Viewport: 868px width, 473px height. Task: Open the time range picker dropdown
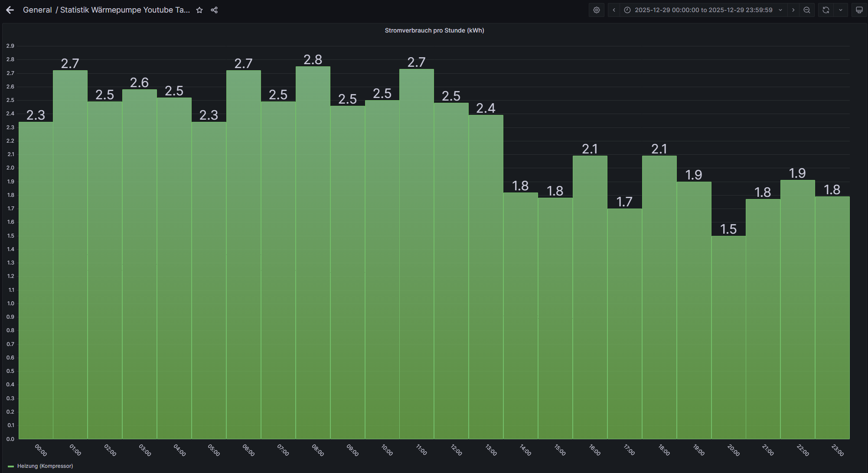(703, 10)
